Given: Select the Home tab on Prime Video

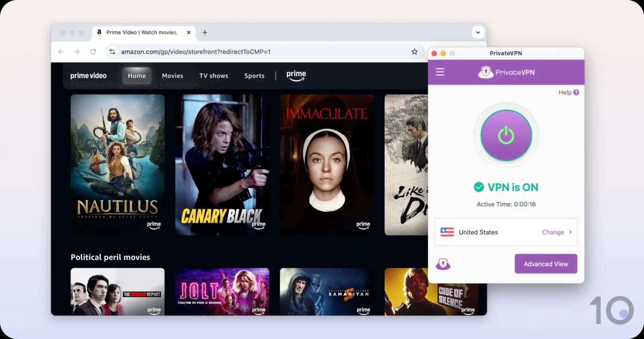Looking at the screenshot, I should click(x=137, y=76).
